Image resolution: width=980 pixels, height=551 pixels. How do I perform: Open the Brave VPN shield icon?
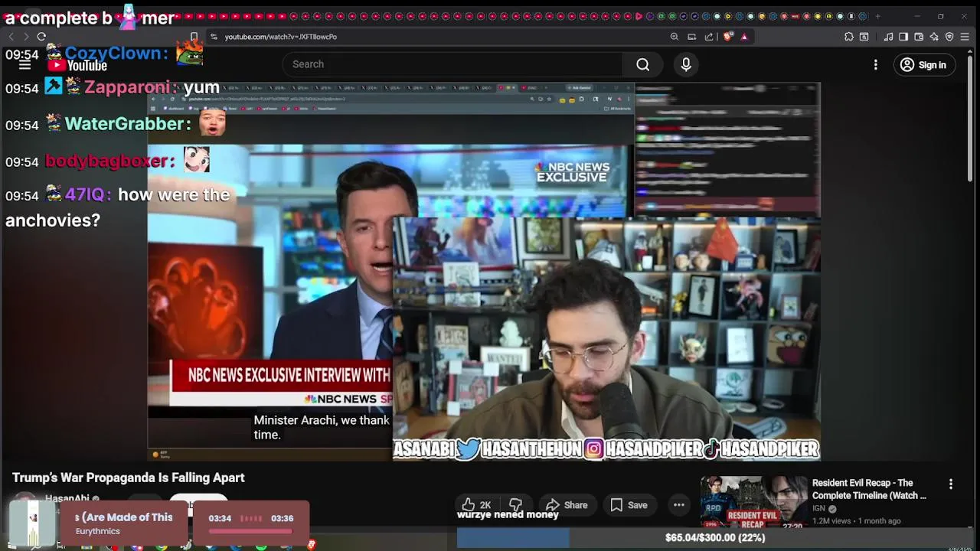(x=949, y=37)
